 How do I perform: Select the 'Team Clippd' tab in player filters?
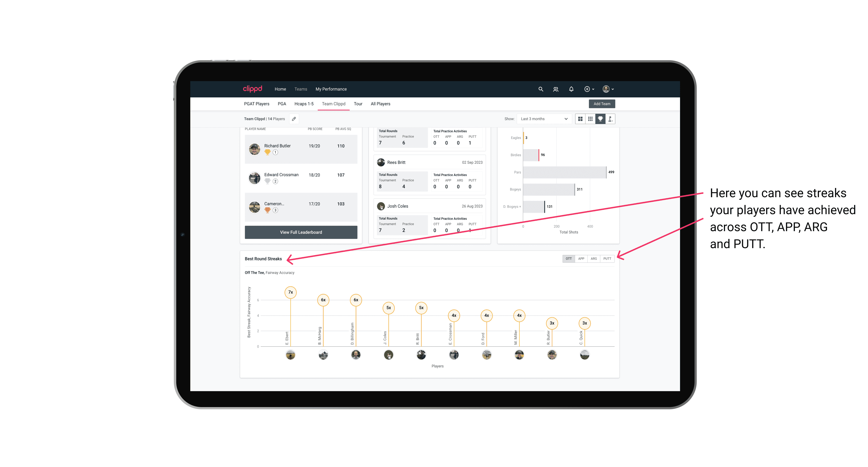pos(334,104)
